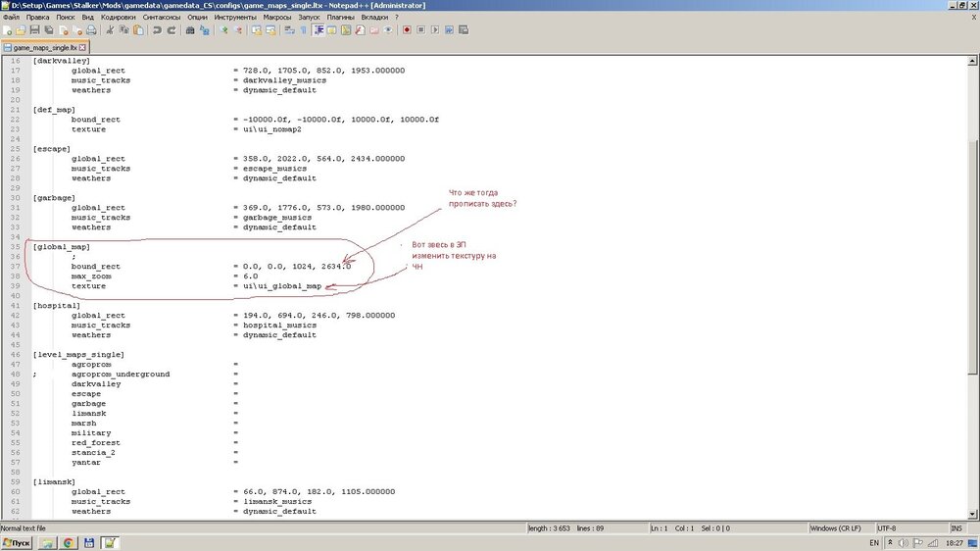Undo the last edit via toolbar

tap(157, 30)
